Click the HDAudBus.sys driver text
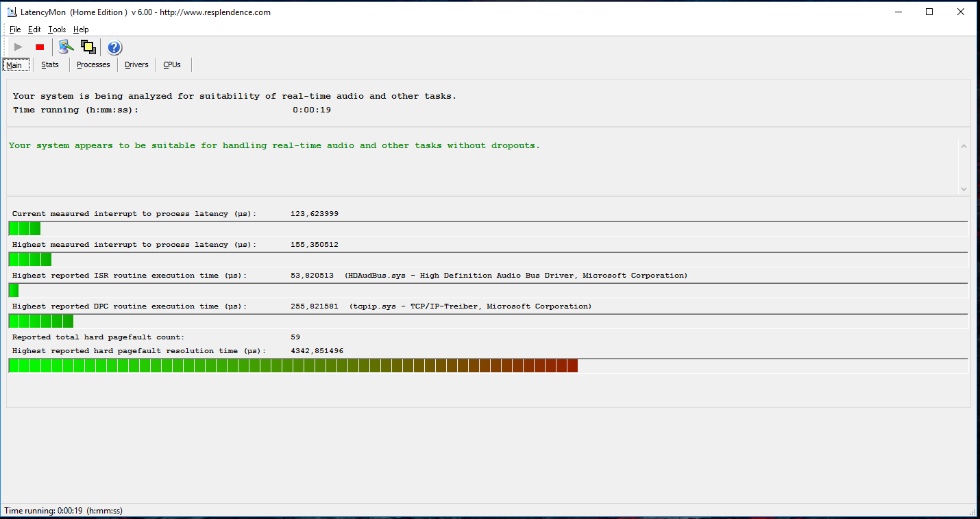 [516, 276]
